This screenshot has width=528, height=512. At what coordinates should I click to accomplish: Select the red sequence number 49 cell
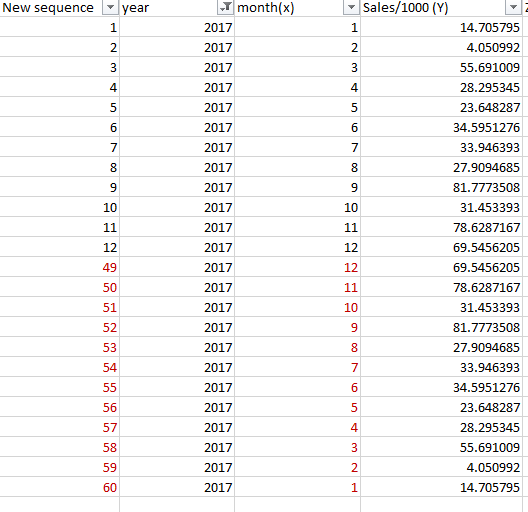tap(60, 267)
